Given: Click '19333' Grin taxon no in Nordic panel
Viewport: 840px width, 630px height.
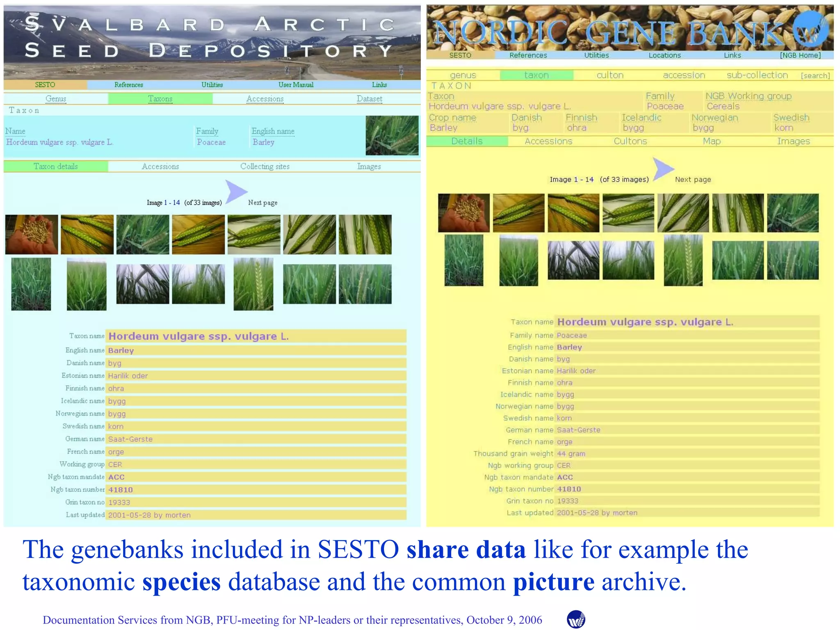Looking at the screenshot, I should tap(568, 501).
